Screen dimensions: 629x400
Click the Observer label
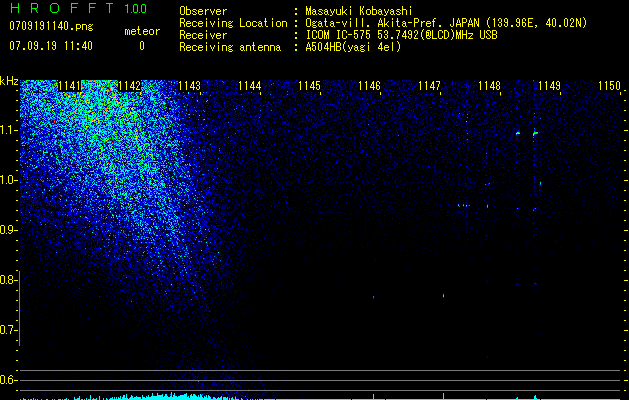pos(203,11)
